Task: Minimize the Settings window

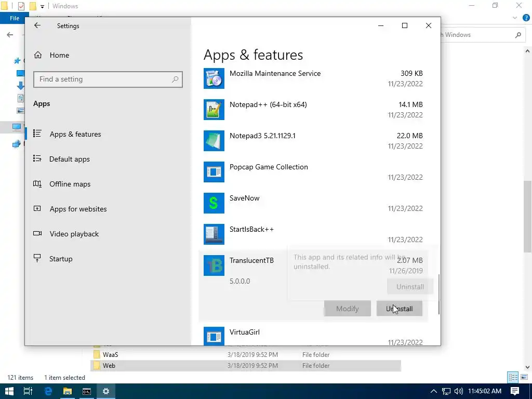Action: click(x=381, y=25)
